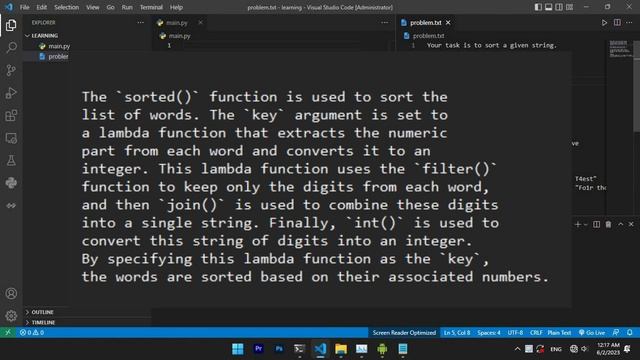Open the Terminal menu
This screenshot has width=640, height=360.
pos(151,7)
